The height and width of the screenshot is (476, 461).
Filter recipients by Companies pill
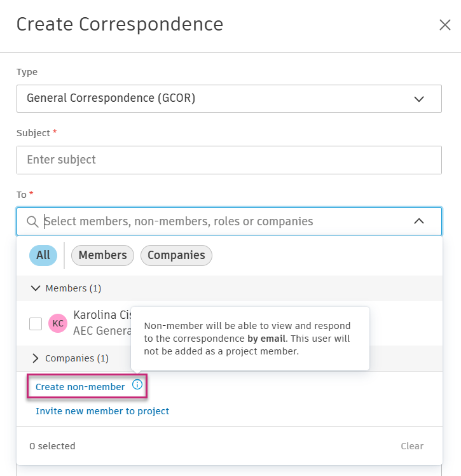176,255
